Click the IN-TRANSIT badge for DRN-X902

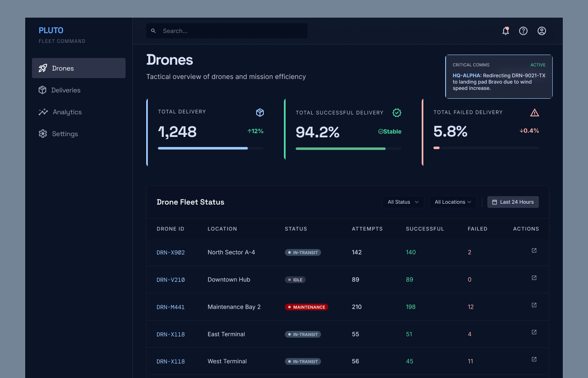303,252
